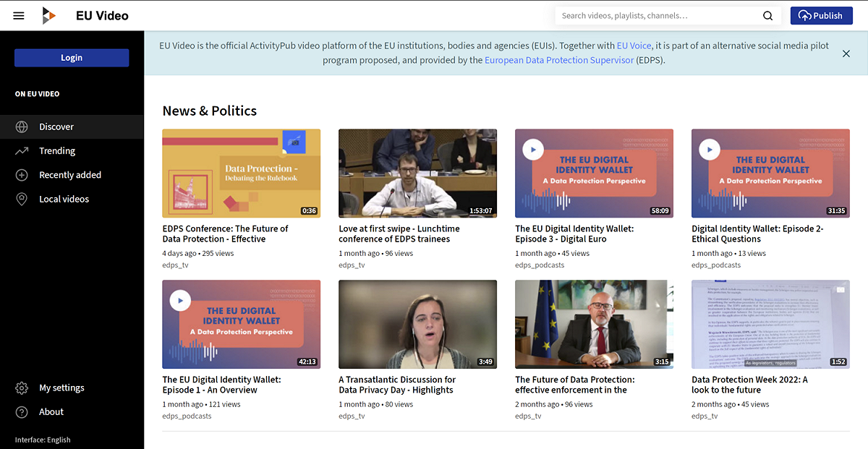Screen dimensions: 868x449
Task: Click the Trending arrow icon
Action: tap(22, 150)
